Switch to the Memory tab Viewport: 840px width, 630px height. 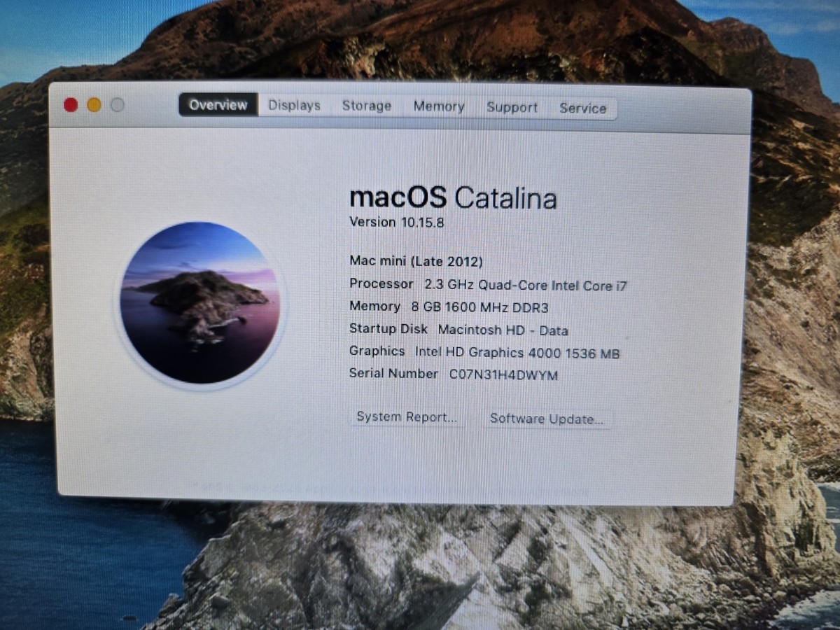point(439,107)
